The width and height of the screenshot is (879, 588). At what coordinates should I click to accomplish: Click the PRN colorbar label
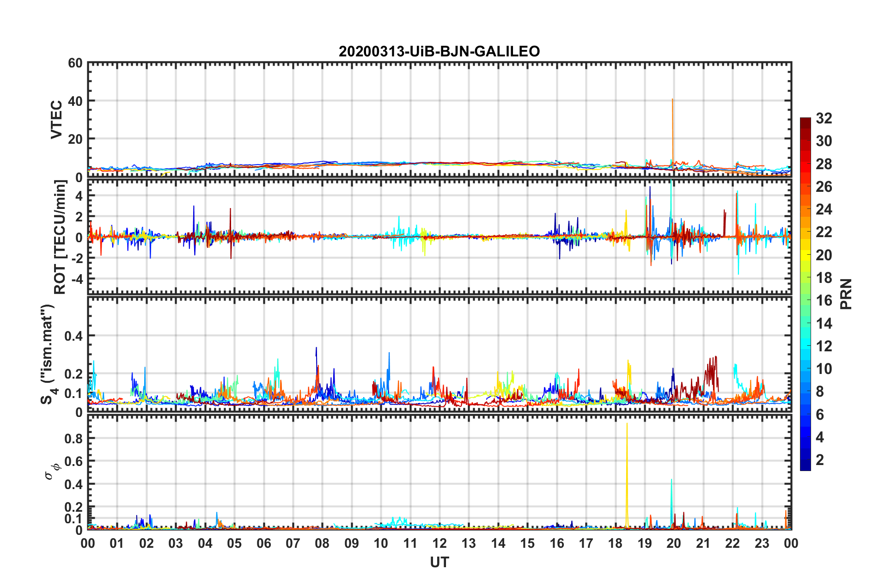coord(846,294)
